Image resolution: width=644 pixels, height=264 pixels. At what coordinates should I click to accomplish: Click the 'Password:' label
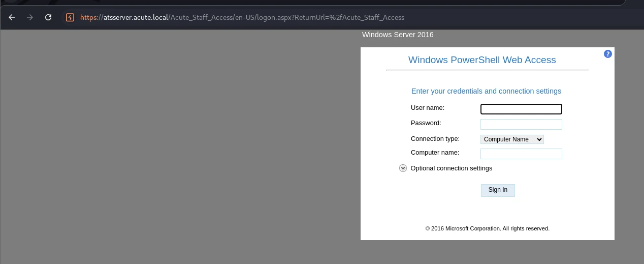(426, 123)
